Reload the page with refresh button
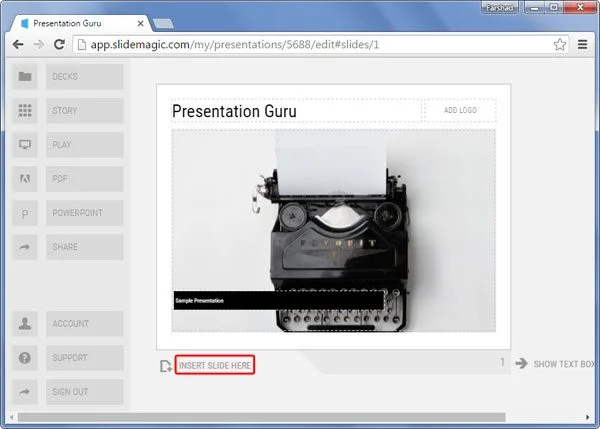 click(60, 44)
